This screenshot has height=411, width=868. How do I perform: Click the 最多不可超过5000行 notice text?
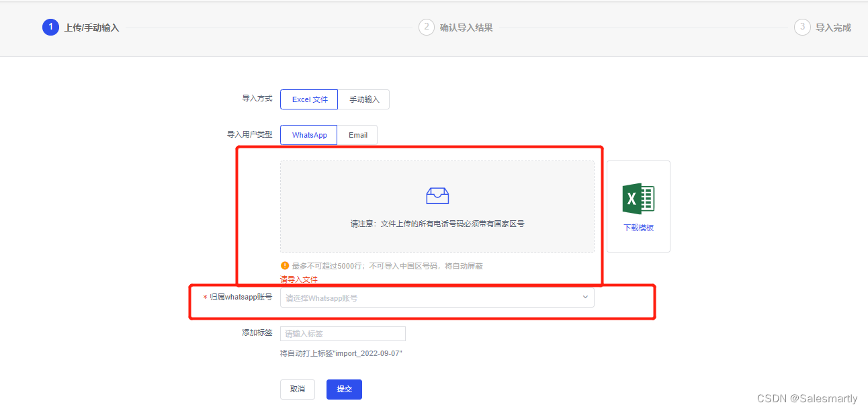tap(387, 266)
